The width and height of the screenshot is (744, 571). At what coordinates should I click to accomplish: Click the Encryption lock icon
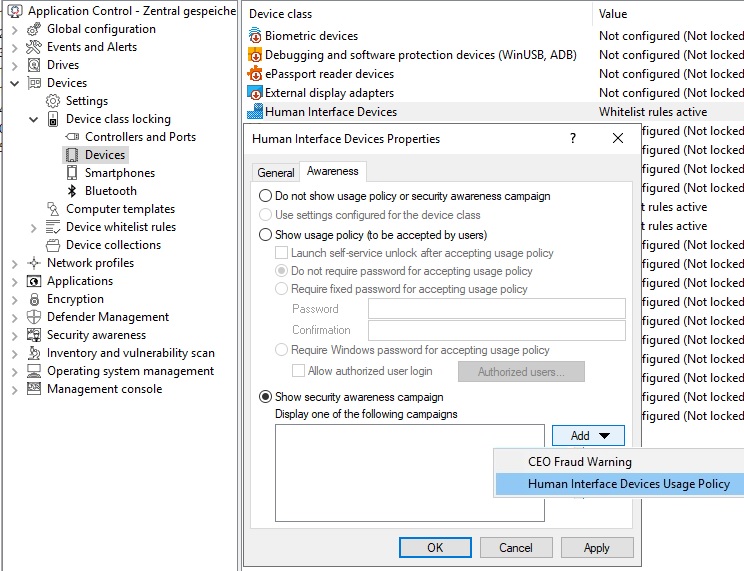tap(33, 299)
